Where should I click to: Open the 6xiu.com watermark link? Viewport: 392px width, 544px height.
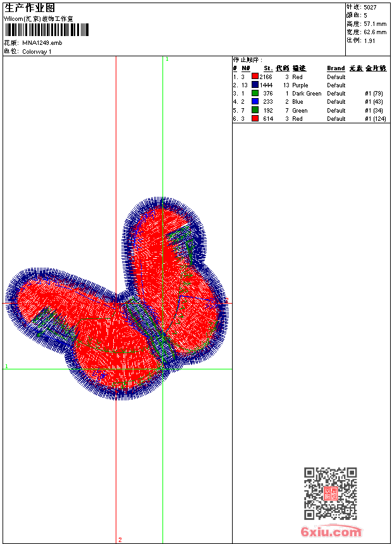[331, 531]
